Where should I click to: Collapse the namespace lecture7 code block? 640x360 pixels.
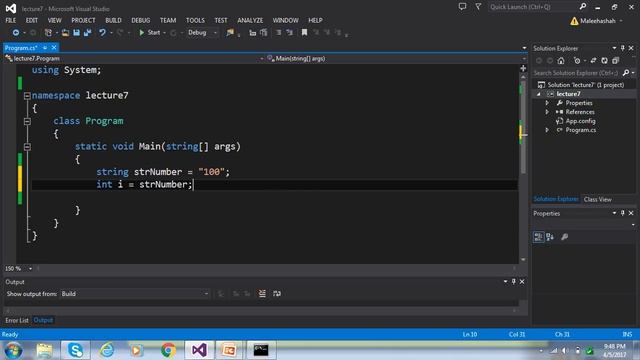27,96
